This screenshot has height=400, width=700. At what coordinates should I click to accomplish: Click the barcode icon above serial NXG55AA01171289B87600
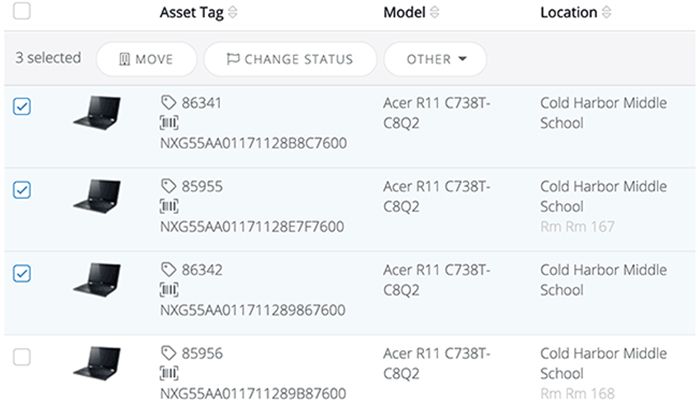coord(168,373)
